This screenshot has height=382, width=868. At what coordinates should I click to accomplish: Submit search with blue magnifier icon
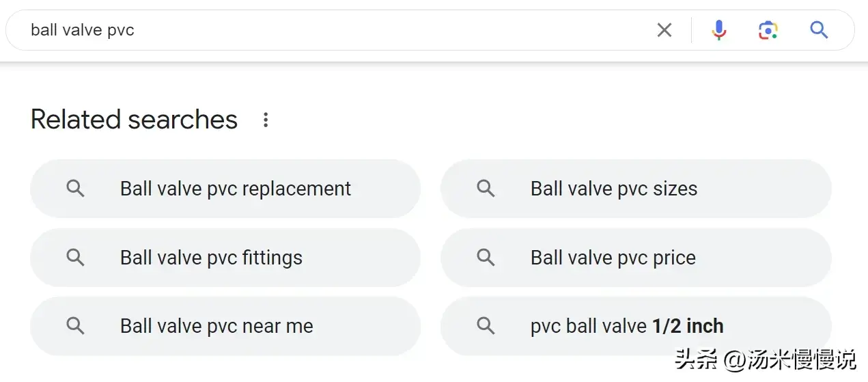tap(819, 30)
